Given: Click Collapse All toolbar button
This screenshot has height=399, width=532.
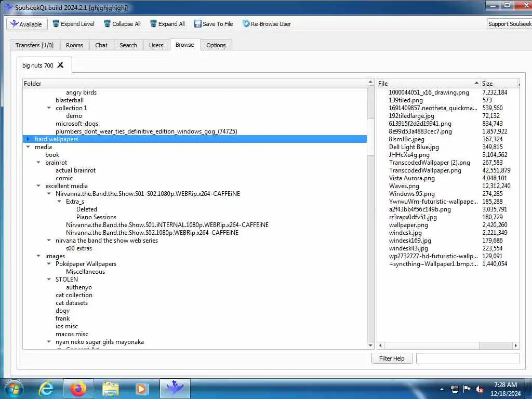Looking at the screenshot, I should [x=122, y=24].
